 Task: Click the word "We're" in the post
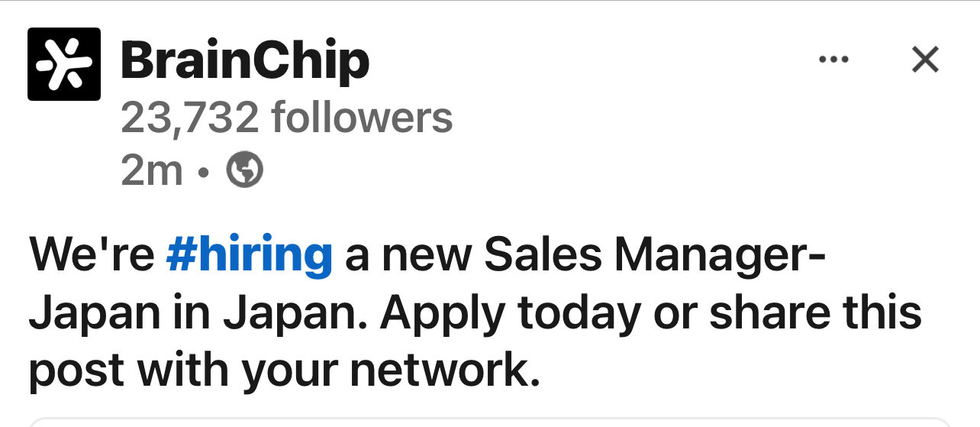(x=92, y=256)
